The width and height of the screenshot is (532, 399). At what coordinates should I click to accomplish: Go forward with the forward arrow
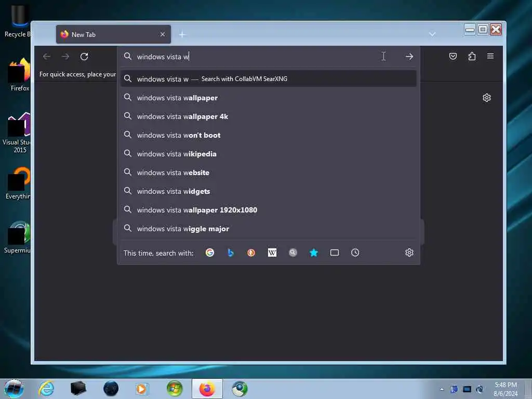(65, 56)
